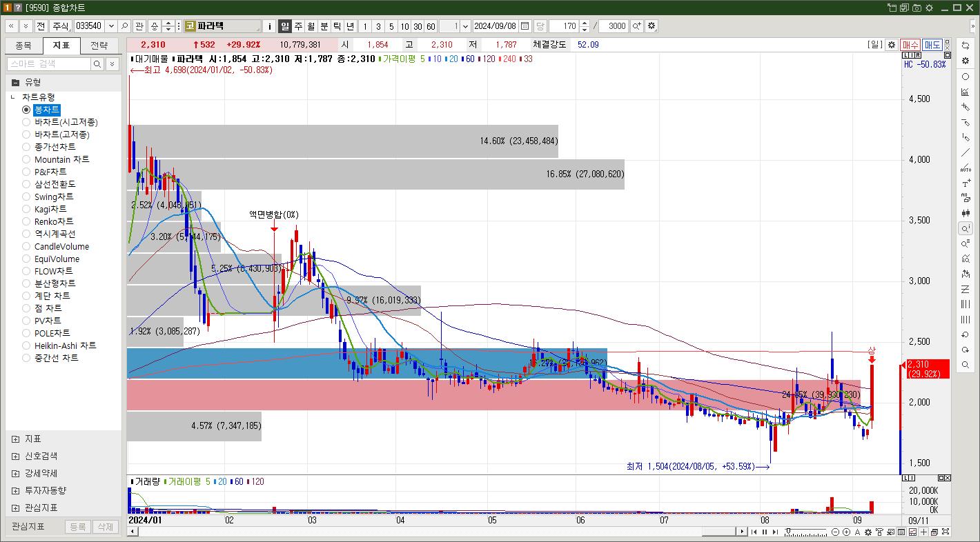The image size is (980, 542).
Task: Click the 등록 button
Action: 77,527
